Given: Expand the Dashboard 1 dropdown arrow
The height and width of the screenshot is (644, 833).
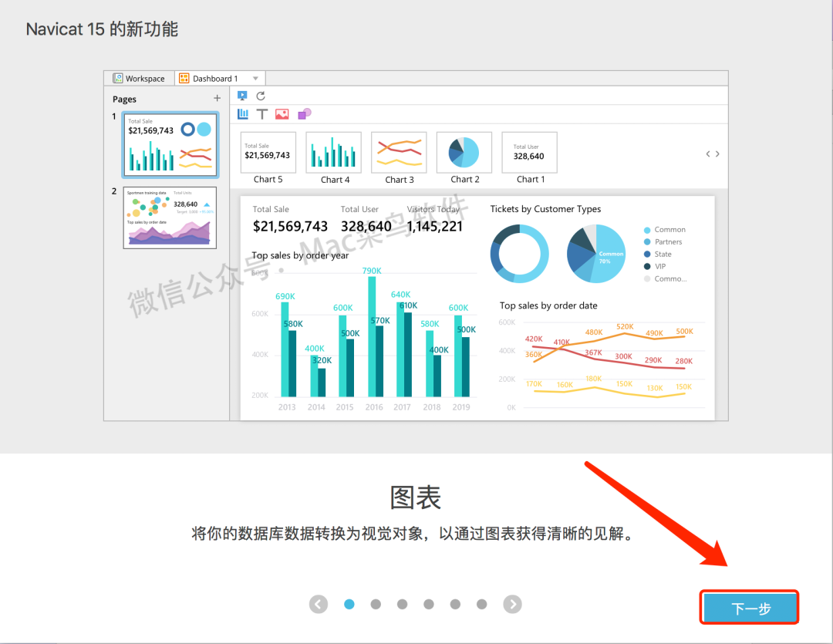Looking at the screenshot, I should tap(255, 79).
